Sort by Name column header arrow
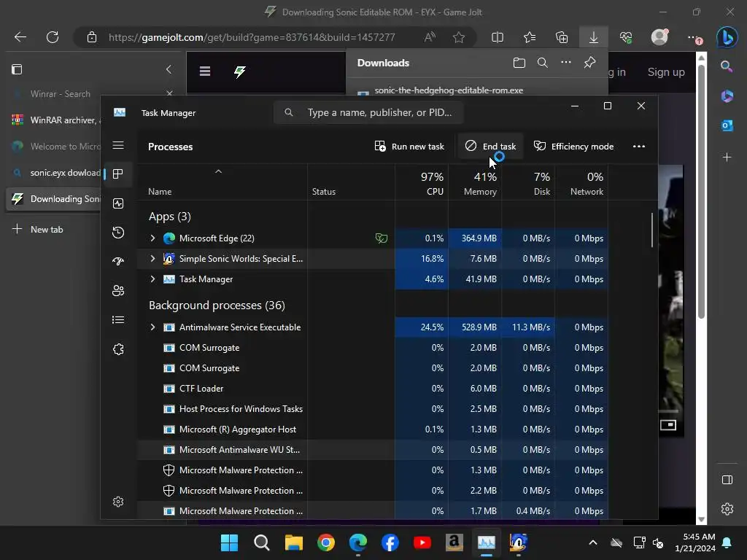This screenshot has width=747, height=560. [218, 171]
